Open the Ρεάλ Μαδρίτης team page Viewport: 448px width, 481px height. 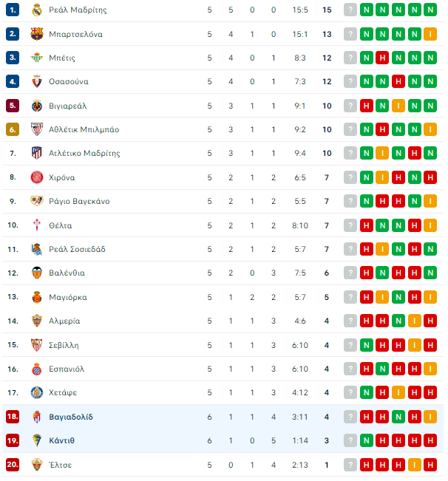click(x=78, y=10)
